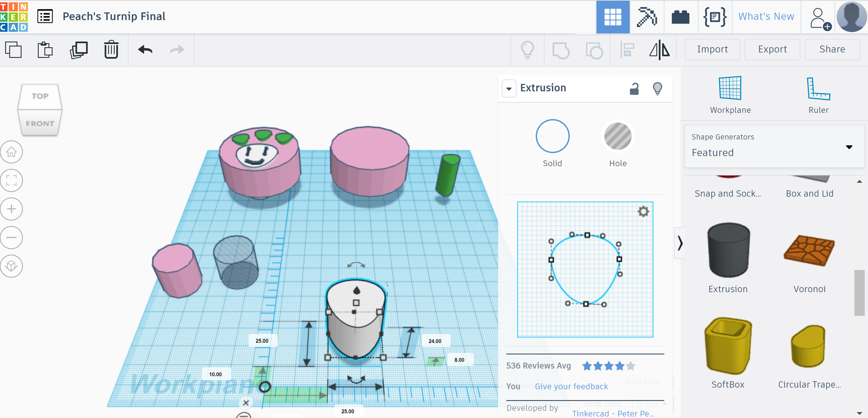Click the Duplicate and repeat icon
The height and width of the screenshot is (418, 868).
coord(78,49)
